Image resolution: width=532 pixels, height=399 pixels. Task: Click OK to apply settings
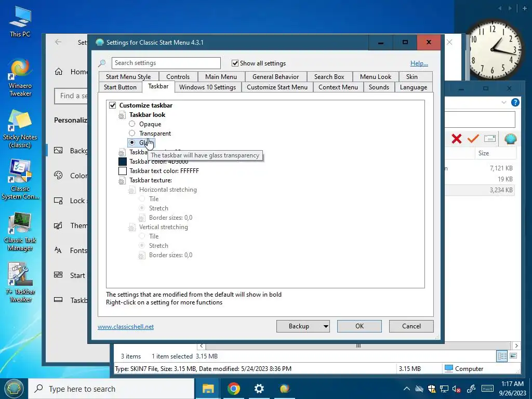[360, 326]
